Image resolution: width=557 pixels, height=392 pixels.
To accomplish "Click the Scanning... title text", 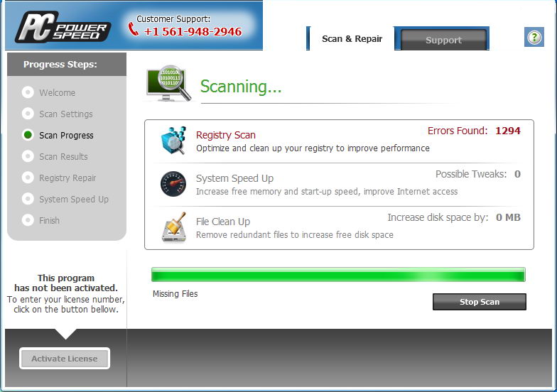I will click(x=240, y=87).
